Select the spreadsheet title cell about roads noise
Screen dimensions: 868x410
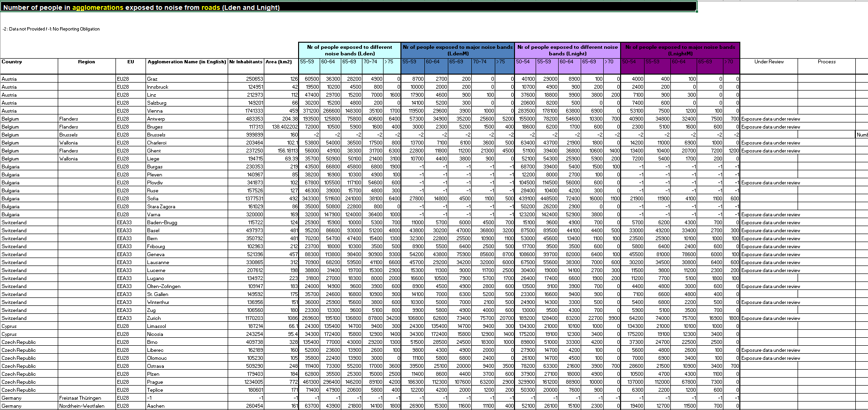click(x=348, y=7)
